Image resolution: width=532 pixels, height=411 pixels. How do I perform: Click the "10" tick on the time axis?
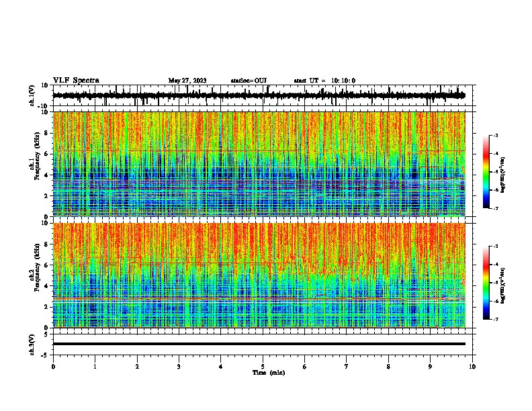pos(472,367)
